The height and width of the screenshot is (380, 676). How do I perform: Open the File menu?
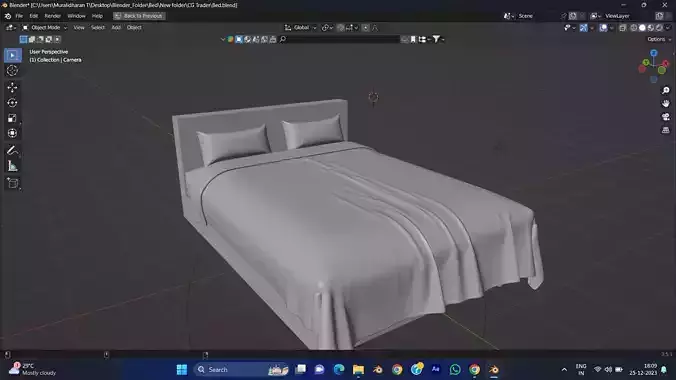(19, 16)
